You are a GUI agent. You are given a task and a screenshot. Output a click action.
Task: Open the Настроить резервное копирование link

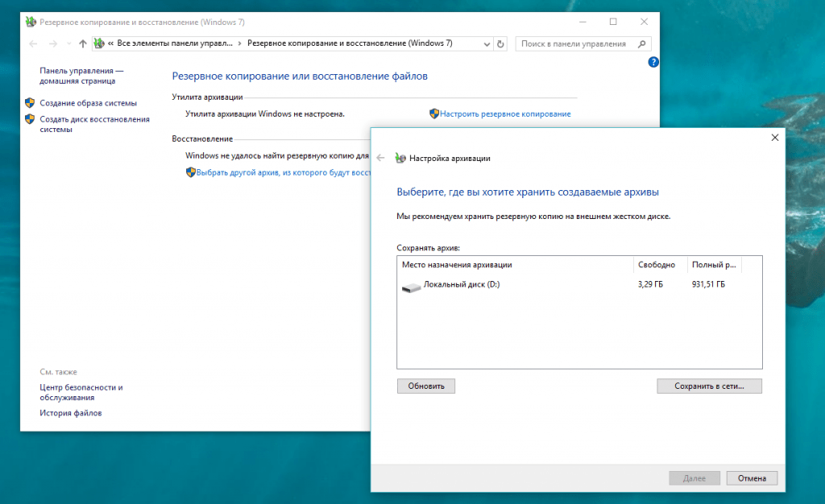(x=505, y=114)
